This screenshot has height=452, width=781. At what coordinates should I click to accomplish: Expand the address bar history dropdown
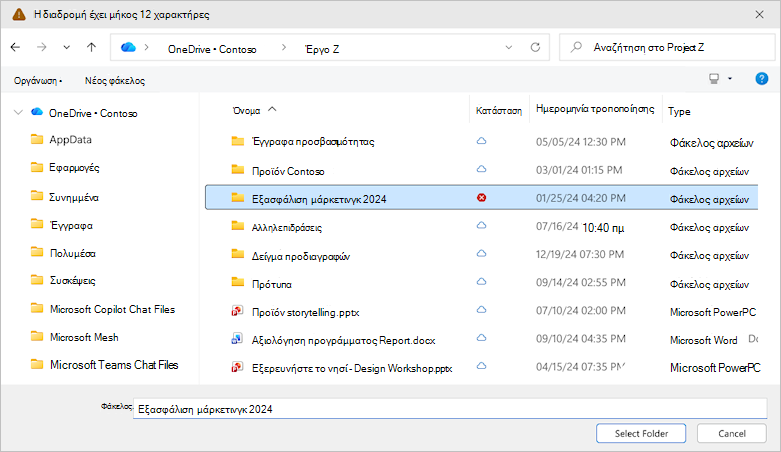pos(509,47)
